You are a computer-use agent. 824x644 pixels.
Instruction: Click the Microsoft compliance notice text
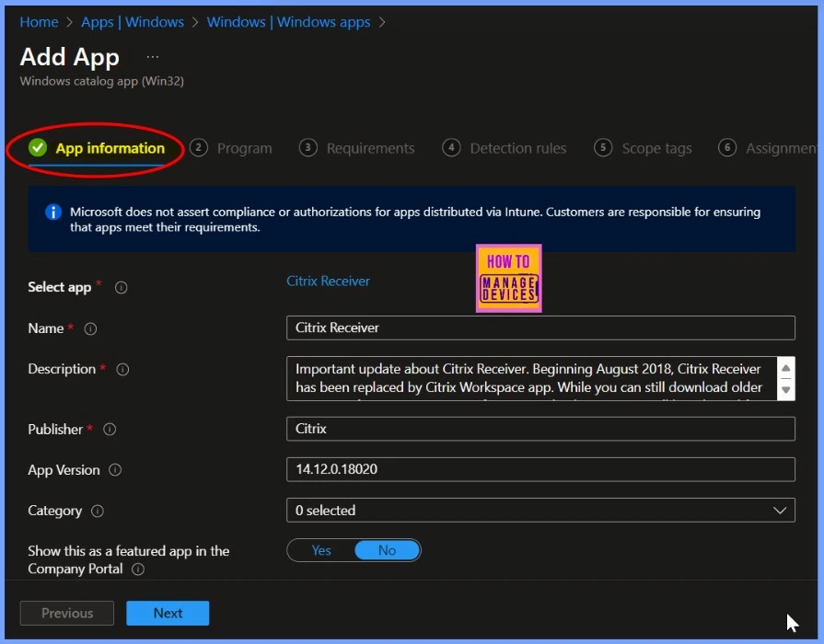point(415,220)
